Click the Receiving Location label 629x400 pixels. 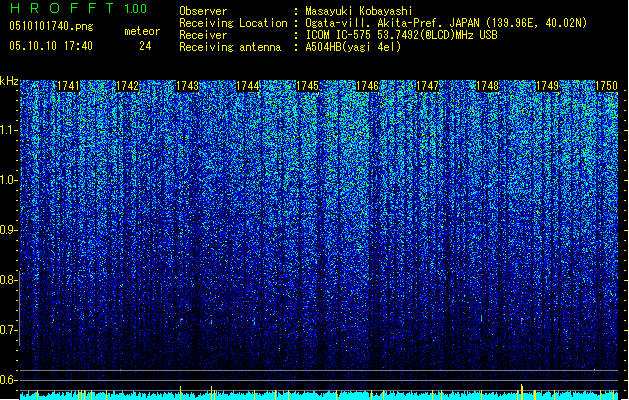[x=233, y=23]
